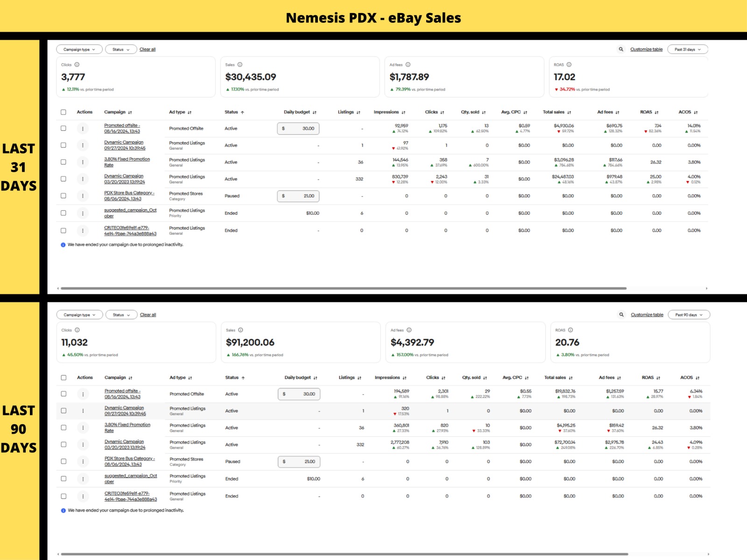Click Customize table link in 90-day panel

click(647, 315)
